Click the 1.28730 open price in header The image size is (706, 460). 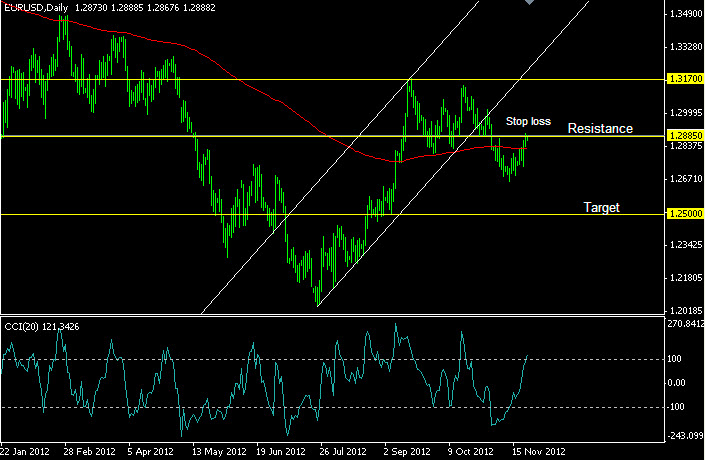(91, 8)
